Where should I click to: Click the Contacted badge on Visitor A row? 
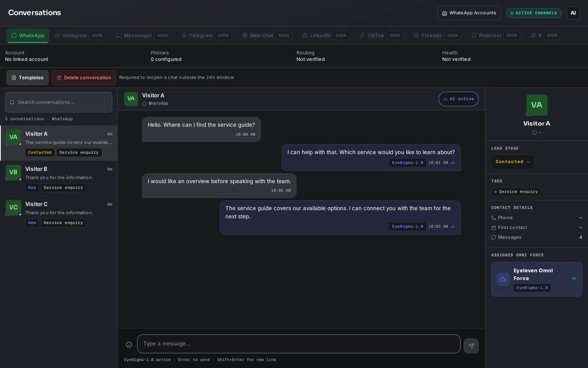point(40,153)
